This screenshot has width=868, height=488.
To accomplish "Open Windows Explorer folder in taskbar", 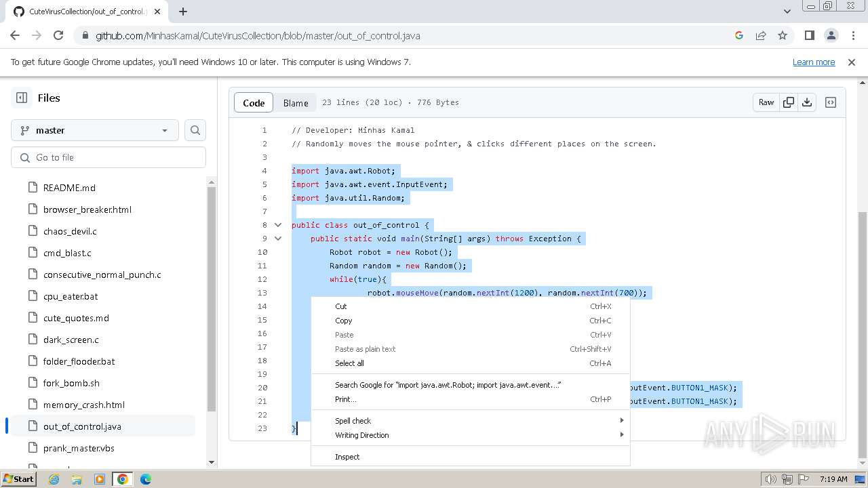I will point(77,479).
